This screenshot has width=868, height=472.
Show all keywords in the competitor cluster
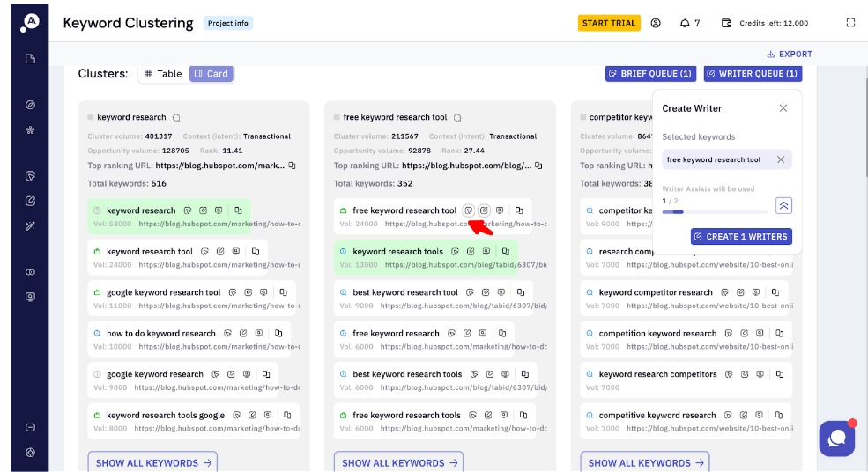coord(645,462)
